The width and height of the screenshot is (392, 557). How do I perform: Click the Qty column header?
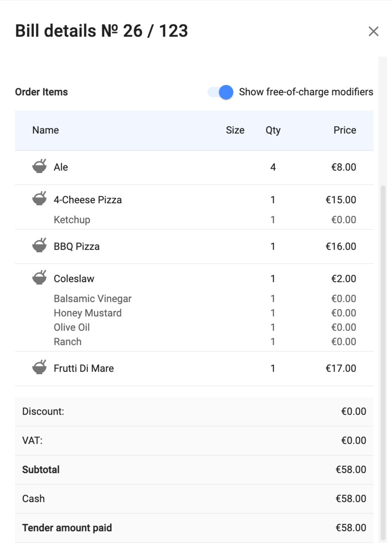pyautogui.click(x=273, y=130)
